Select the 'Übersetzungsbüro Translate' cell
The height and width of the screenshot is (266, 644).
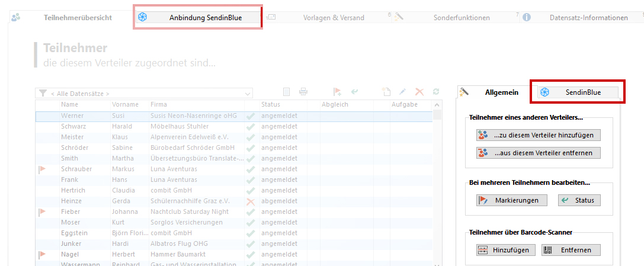point(197,158)
